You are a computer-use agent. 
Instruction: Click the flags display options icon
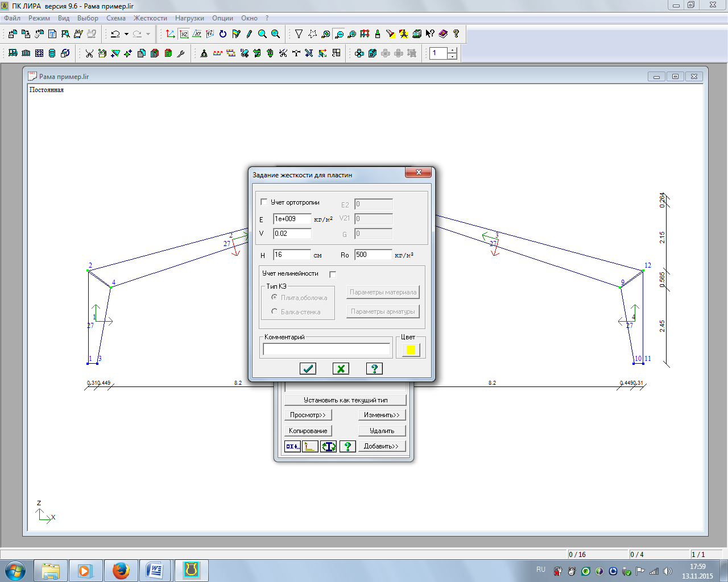(236, 34)
